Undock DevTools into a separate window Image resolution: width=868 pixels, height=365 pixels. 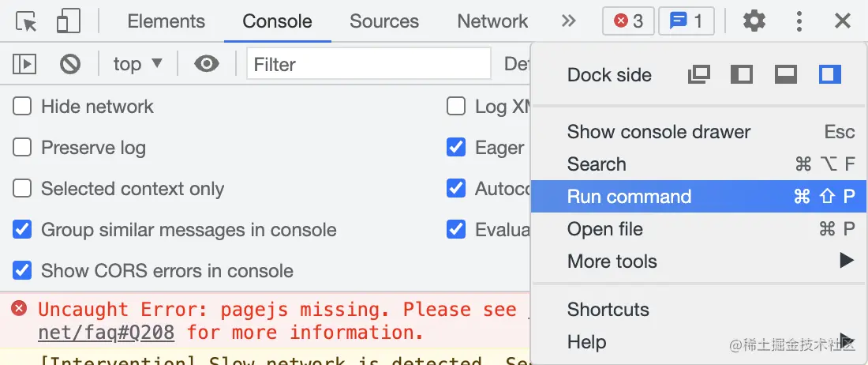point(699,75)
